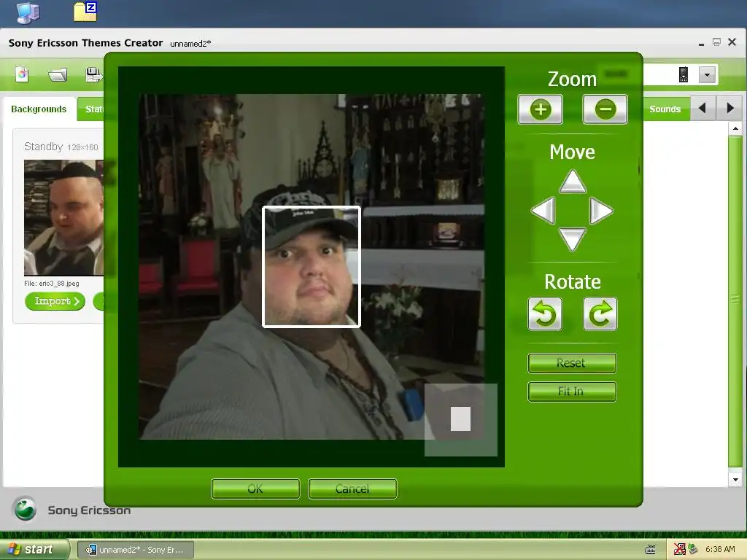Rotate image clockwise
This screenshot has height=560, width=747.
click(600, 314)
